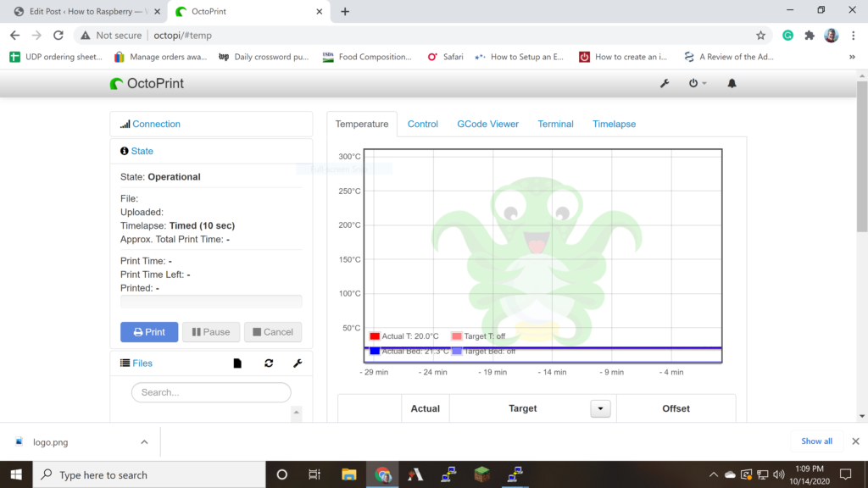The width and height of the screenshot is (868, 488).
Task: Open Task View in taskbar
Action: coord(314,474)
